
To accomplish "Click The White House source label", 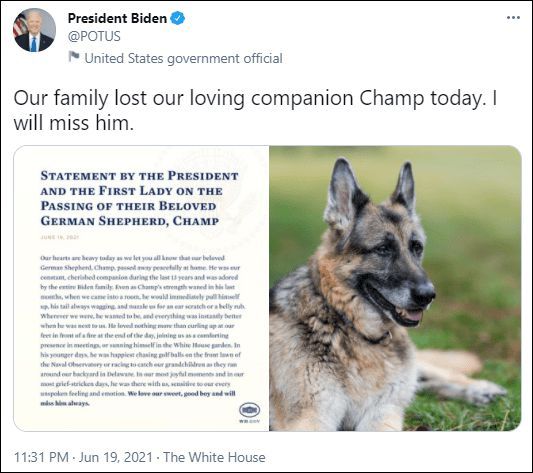I will 214,457.
